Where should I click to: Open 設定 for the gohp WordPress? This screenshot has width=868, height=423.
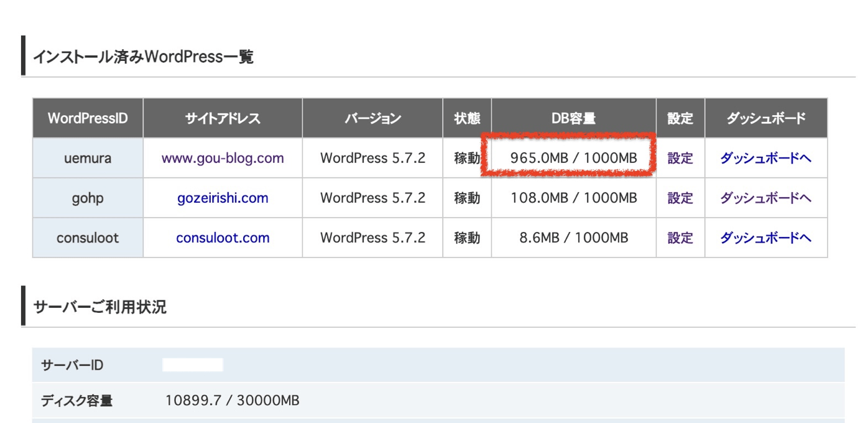click(x=680, y=198)
